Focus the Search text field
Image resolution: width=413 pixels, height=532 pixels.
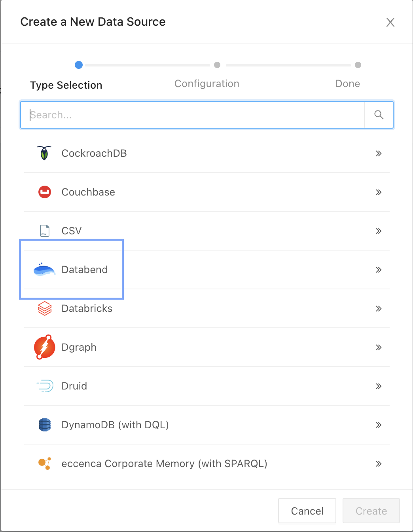point(193,115)
